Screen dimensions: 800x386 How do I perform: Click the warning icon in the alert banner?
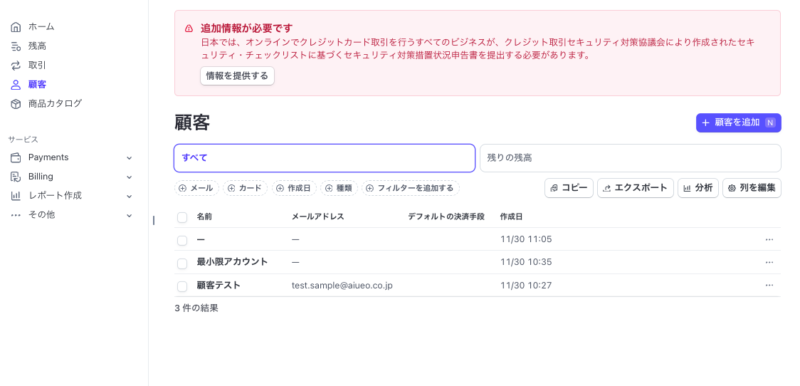[189, 29]
